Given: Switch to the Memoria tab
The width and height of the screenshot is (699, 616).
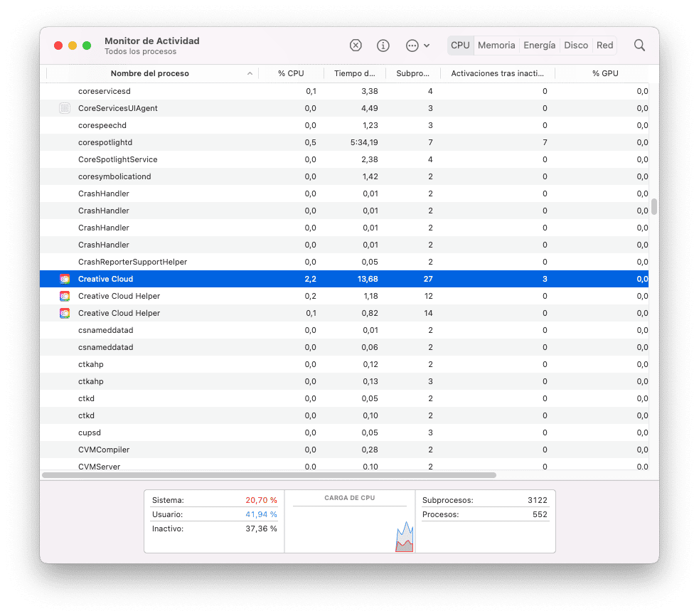Looking at the screenshot, I should pos(496,46).
